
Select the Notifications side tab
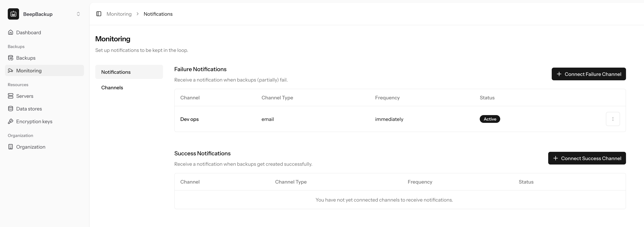116,72
